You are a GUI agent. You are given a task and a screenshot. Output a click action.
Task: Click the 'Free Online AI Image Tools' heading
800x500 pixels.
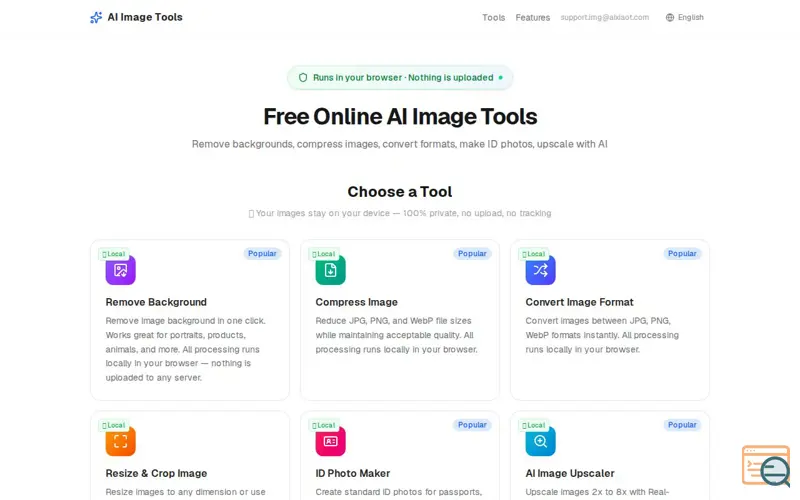[x=400, y=117]
